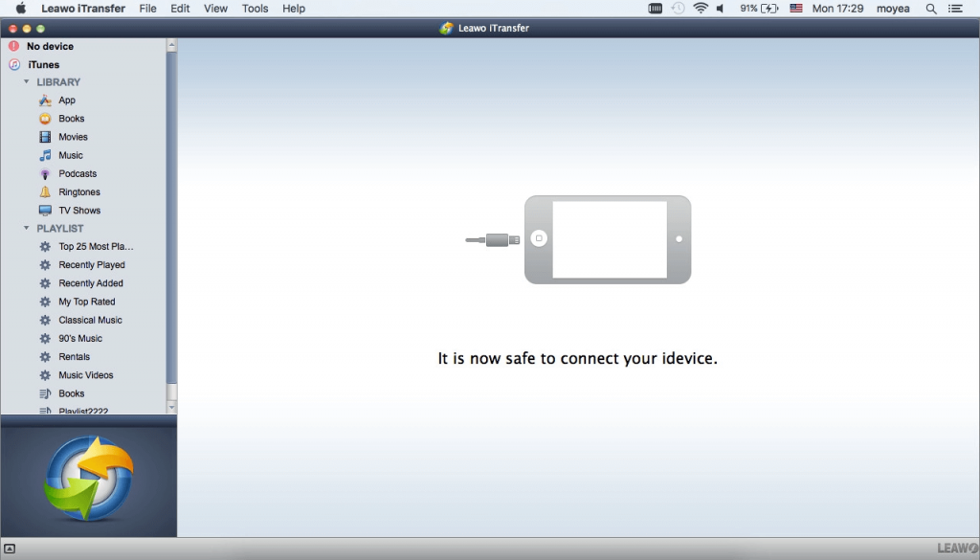Click the sidebar scrollbar down arrow

pos(172,408)
